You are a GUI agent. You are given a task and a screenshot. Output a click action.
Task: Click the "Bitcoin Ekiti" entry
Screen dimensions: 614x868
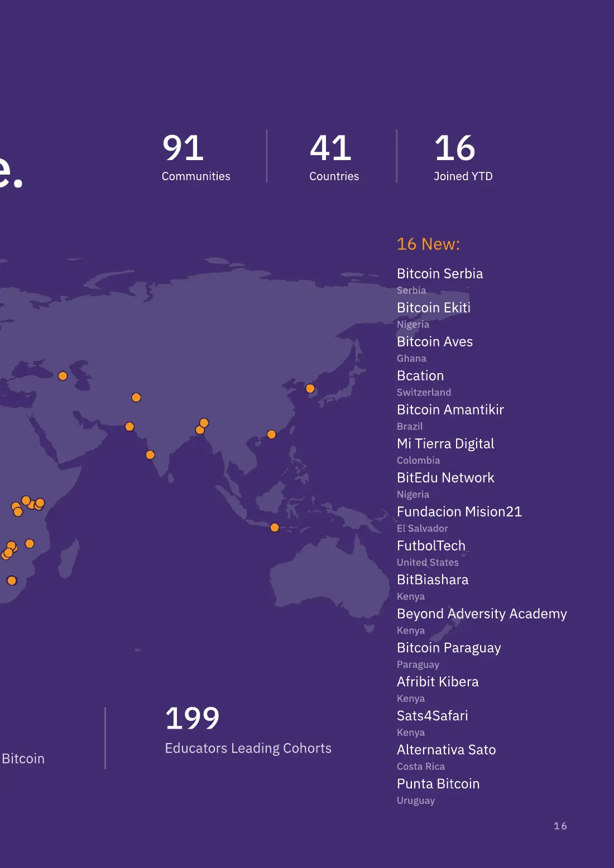tap(434, 307)
